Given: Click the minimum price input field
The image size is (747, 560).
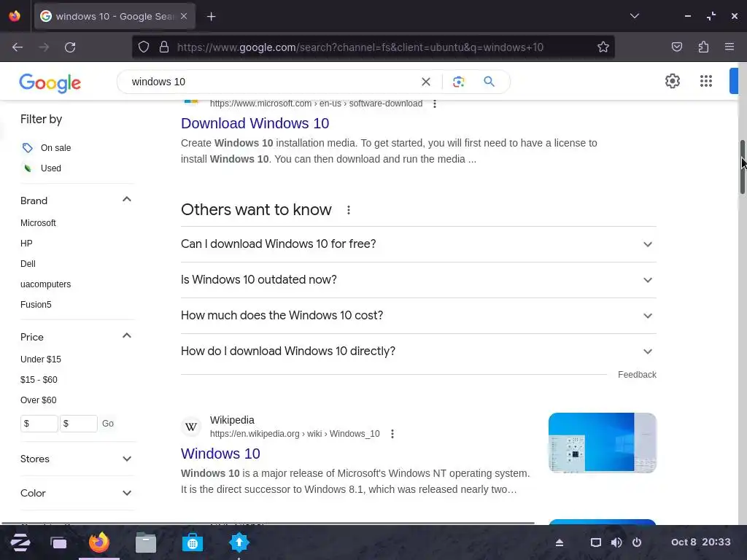Looking at the screenshot, I should [39, 424].
